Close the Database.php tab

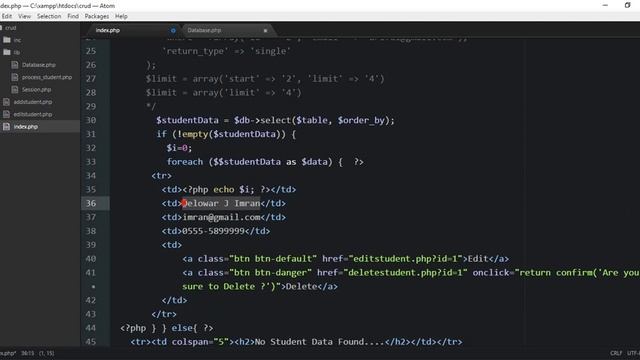(265, 30)
